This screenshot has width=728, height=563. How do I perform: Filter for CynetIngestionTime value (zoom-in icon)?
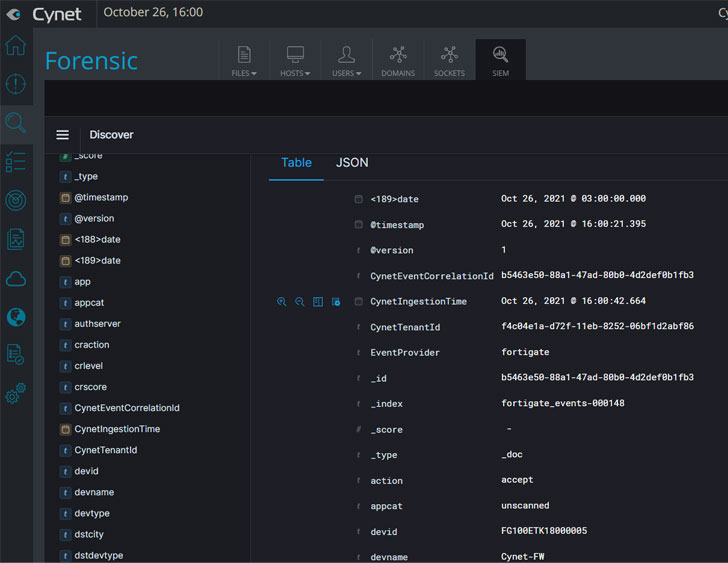(281, 302)
